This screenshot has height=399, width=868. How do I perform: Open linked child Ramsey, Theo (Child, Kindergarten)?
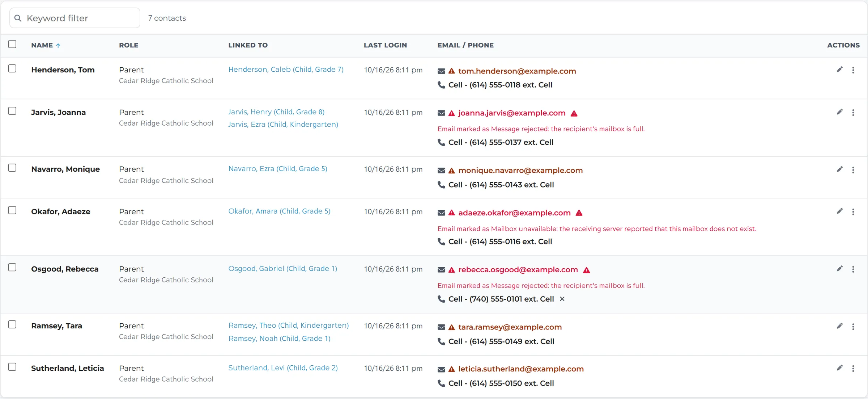289,325
